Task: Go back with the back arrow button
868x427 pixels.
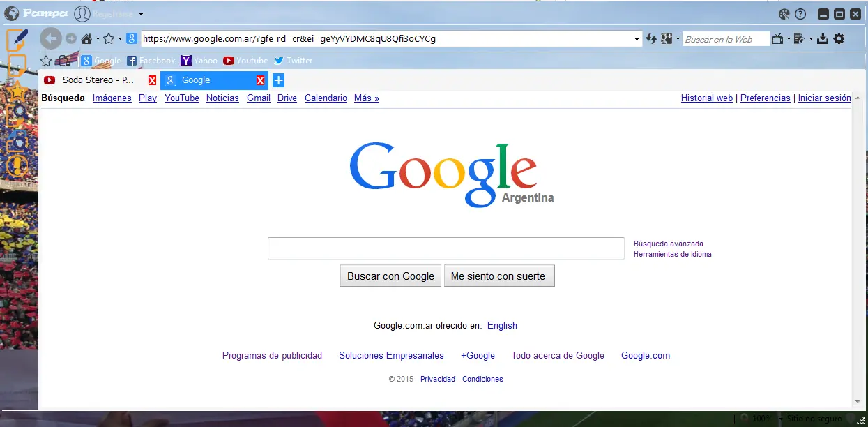Action: tap(51, 38)
